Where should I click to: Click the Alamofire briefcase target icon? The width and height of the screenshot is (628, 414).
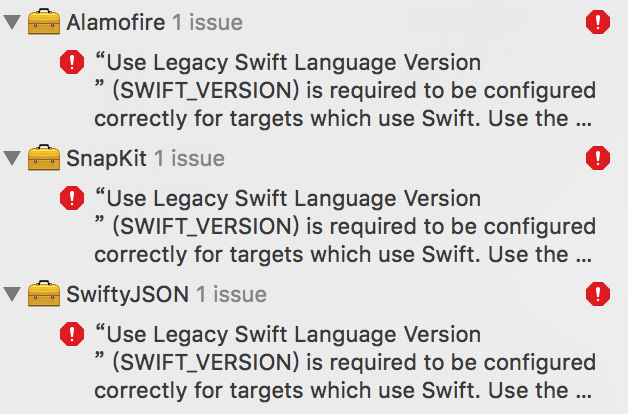43,22
